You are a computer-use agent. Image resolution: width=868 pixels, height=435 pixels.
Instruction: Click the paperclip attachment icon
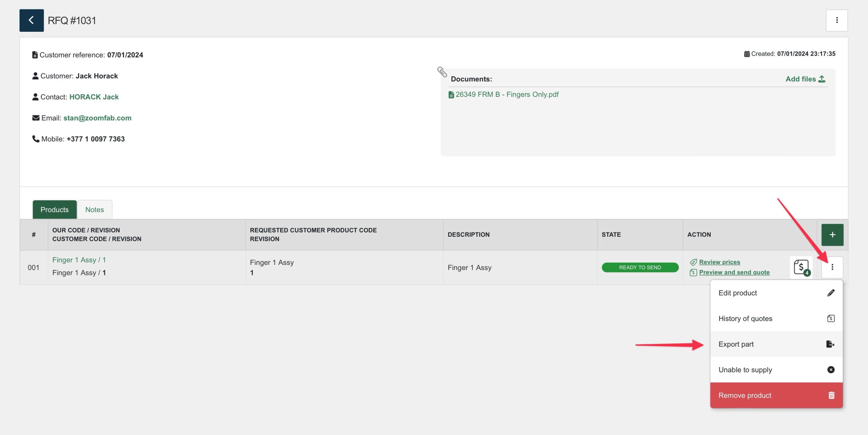coord(442,72)
